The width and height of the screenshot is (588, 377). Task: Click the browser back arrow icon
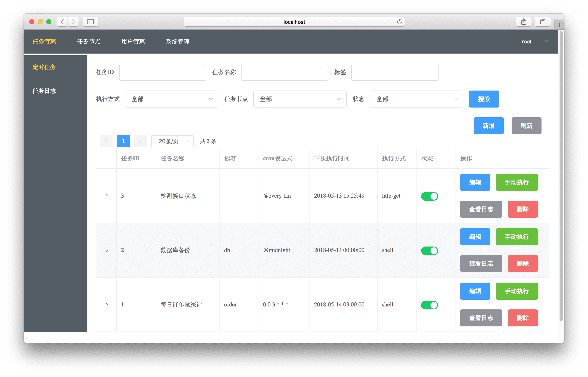pyautogui.click(x=62, y=22)
